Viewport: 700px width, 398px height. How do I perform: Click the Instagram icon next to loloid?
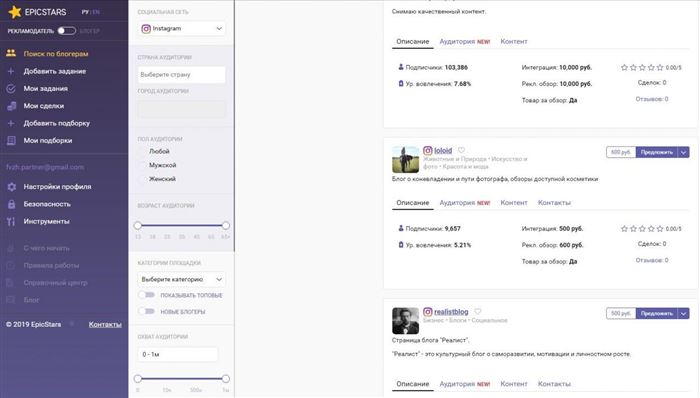[x=428, y=150]
